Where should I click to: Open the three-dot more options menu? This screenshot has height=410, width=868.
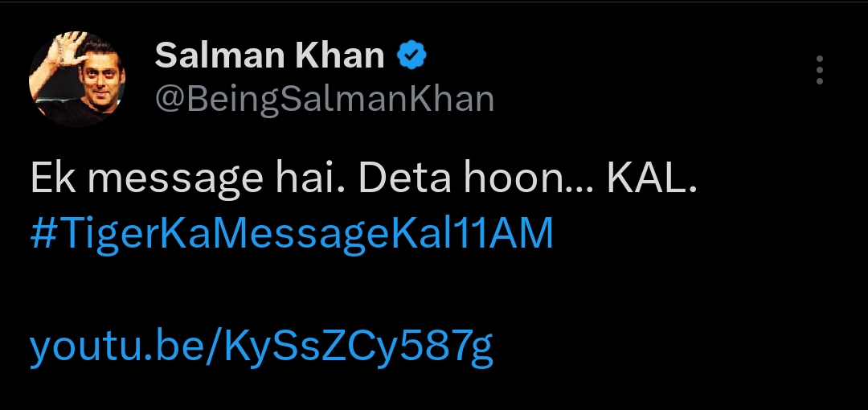pos(819,71)
